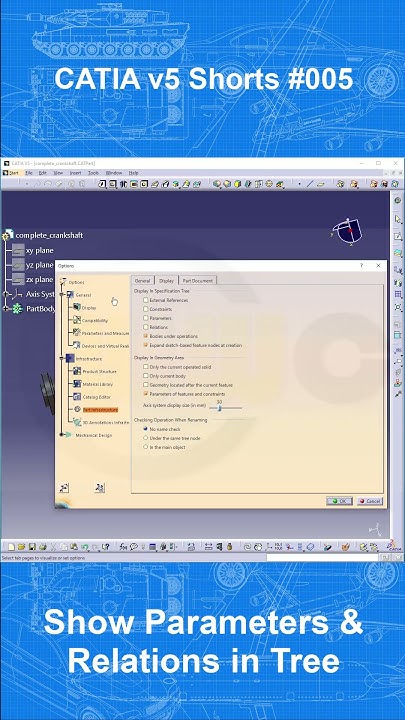Select Product Structure in options tree
Image resolution: width=405 pixels, height=720 pixels.
pos(99,371)
